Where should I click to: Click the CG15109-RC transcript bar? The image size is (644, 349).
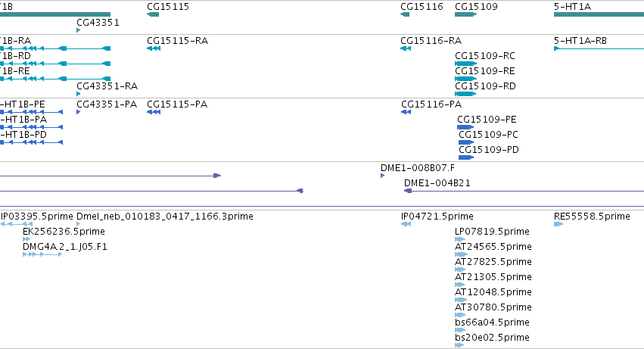465,64
